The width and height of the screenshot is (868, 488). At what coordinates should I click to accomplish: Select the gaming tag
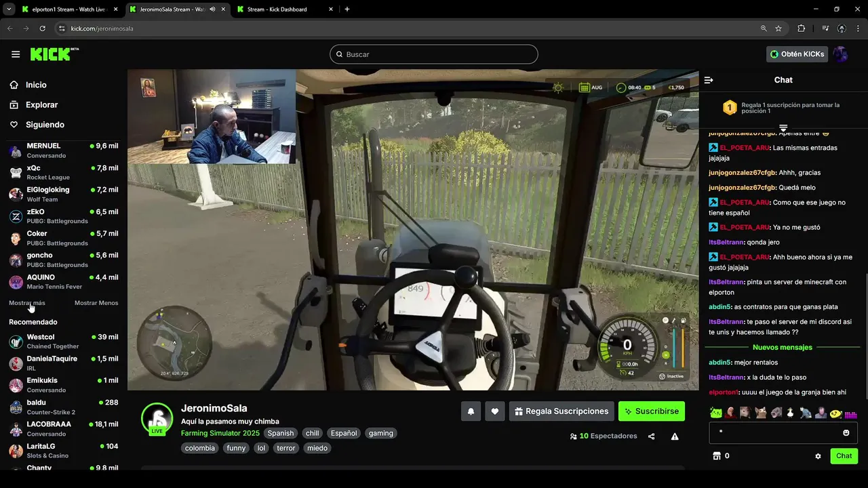coord(381,433)
